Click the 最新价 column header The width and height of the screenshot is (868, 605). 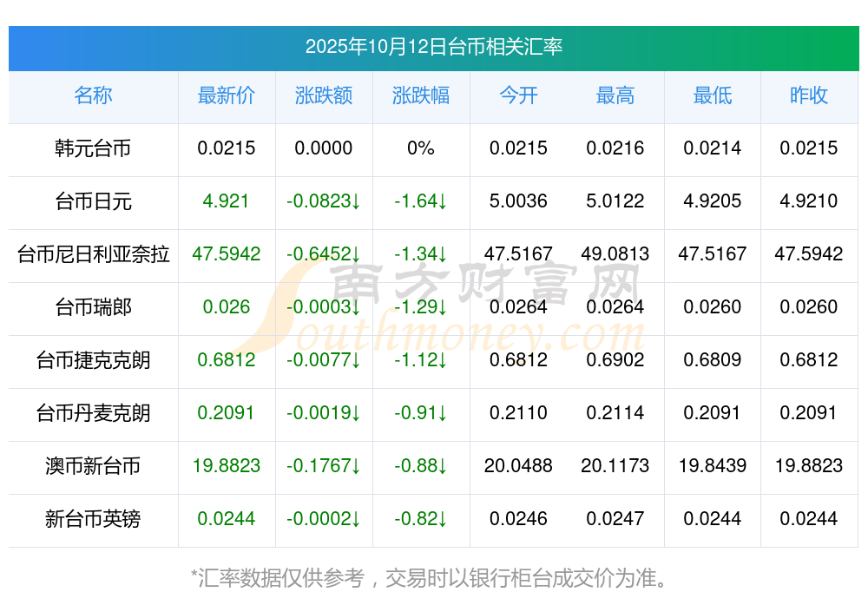tap(227, 95)
